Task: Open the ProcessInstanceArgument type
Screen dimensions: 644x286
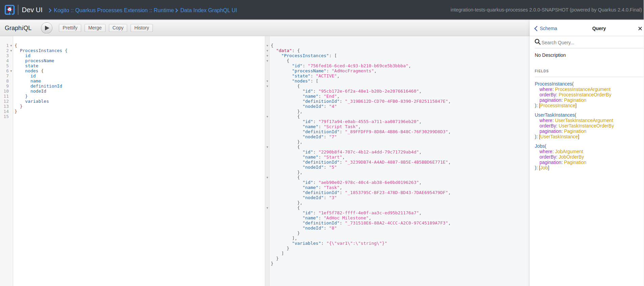Action: [583, 89]
